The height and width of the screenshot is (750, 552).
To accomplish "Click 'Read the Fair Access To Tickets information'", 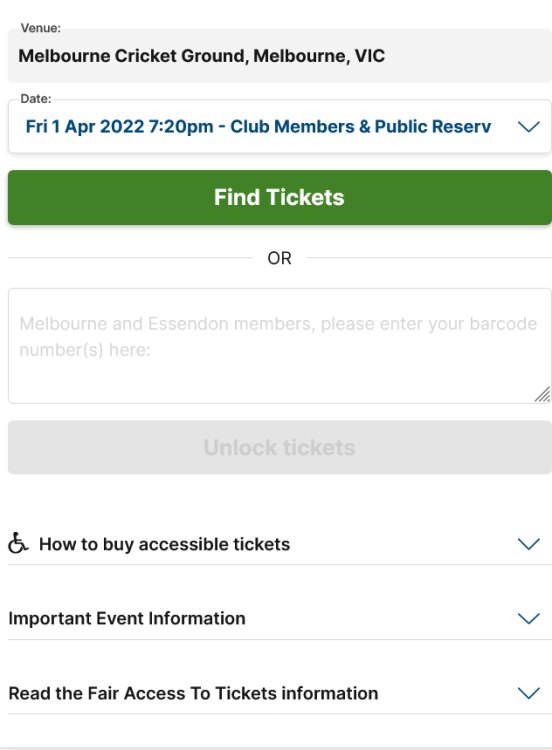I will (193, 694).
